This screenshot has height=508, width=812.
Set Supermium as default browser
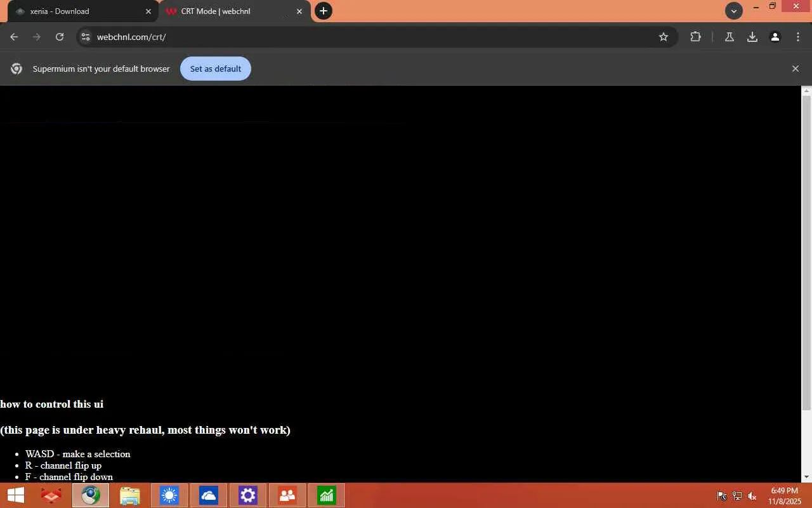216,69
